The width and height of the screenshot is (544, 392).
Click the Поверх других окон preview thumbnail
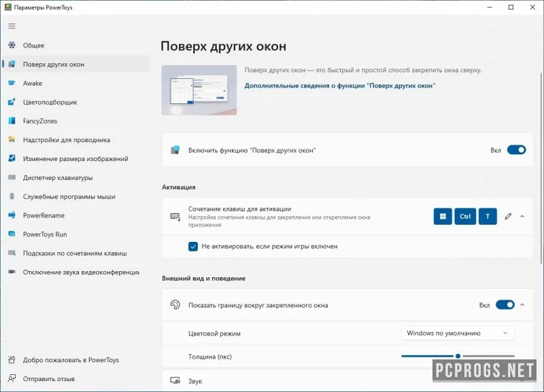[199, 90]
